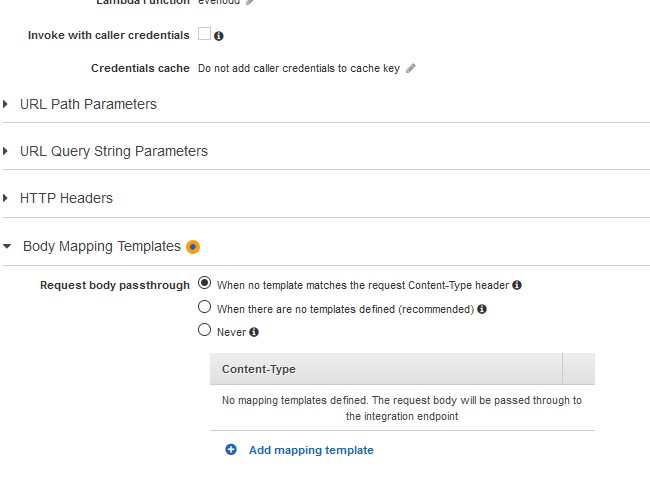
Task: Click the info icon after no templates defined (recommended)
Action: pos(482,309)
